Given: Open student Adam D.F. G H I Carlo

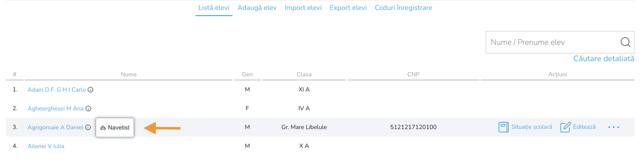Looking at the screenshot, I should coord(57,90).
